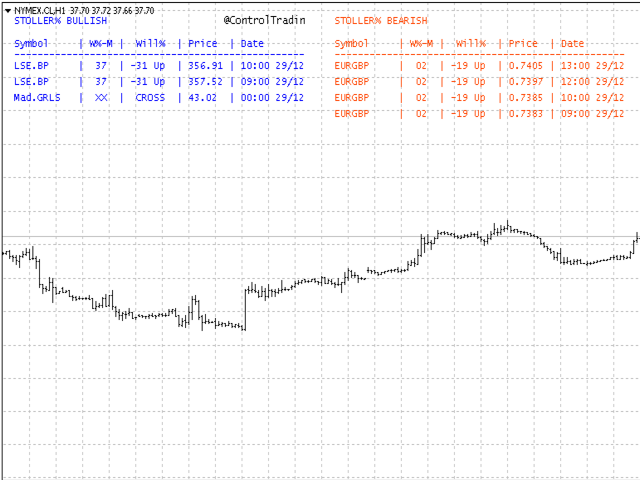The width and height of the screenshot is (640, 480).
Task: Click the price 357.52
Action: (x=205, y=82)
